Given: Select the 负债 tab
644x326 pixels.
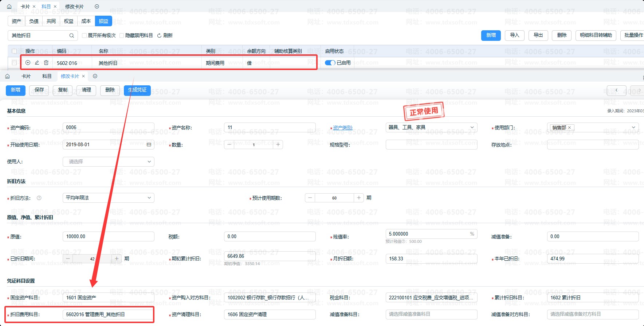Looking at the screenshot, I should pos(34,21).
